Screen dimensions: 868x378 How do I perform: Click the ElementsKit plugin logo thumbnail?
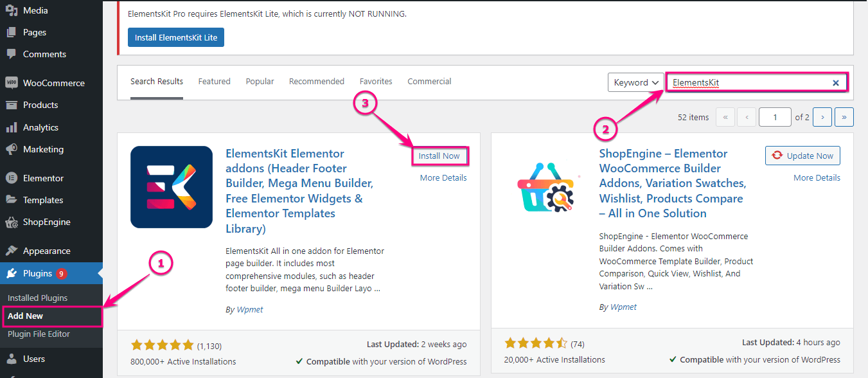point(172,187)
